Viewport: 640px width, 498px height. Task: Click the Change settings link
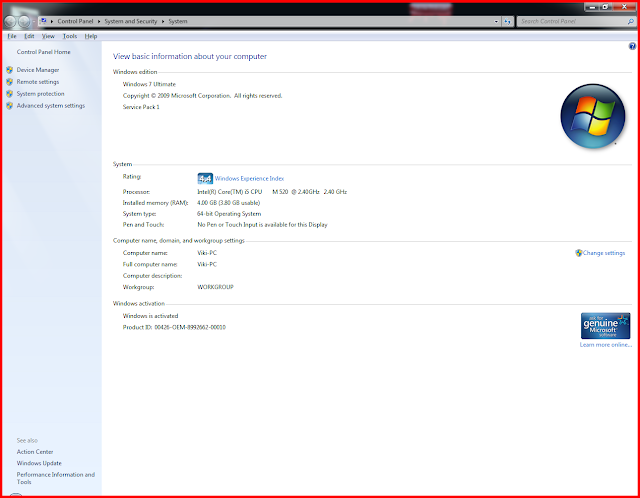(604, 253)
